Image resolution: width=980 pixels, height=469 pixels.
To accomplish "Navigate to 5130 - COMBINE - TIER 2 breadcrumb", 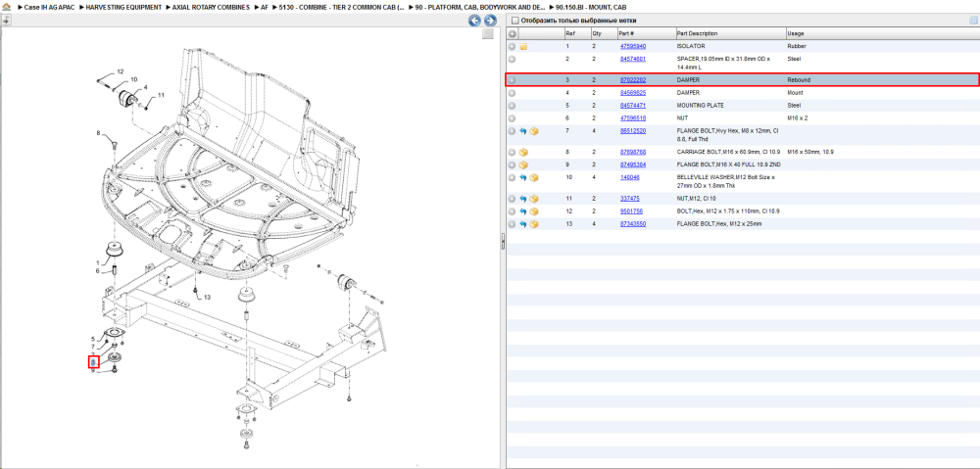I will pos(341,7).
